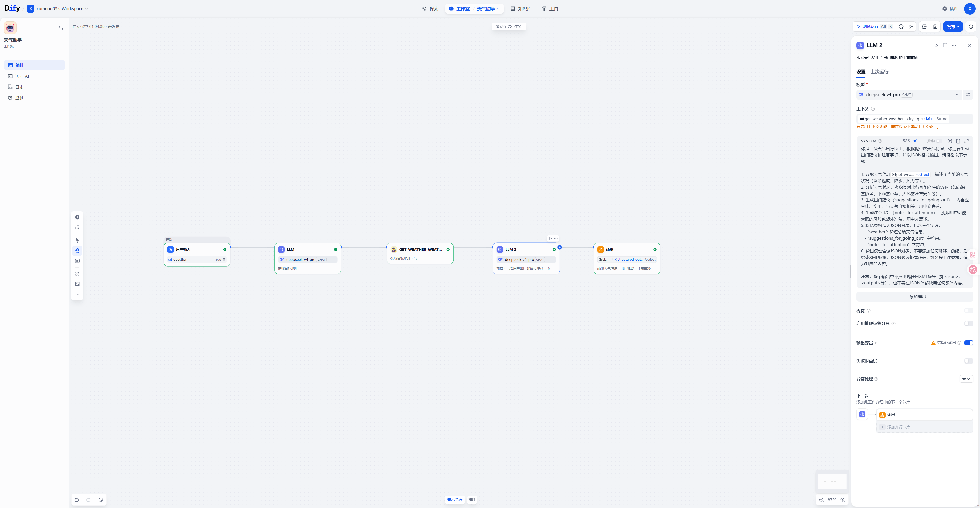Screen dimensions: 980x508
Task: Click the 滚动至选中节点 button
Action: 509,27
